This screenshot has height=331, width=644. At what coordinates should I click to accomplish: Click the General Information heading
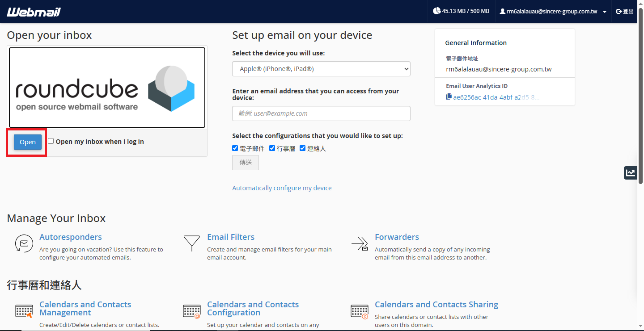[x=476, y=43]
